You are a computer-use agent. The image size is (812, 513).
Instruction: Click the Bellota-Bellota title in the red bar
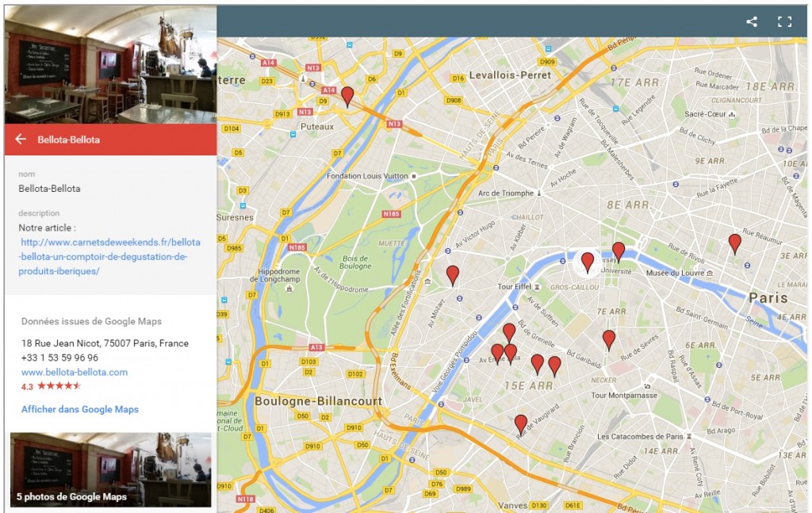click(68, 140)
